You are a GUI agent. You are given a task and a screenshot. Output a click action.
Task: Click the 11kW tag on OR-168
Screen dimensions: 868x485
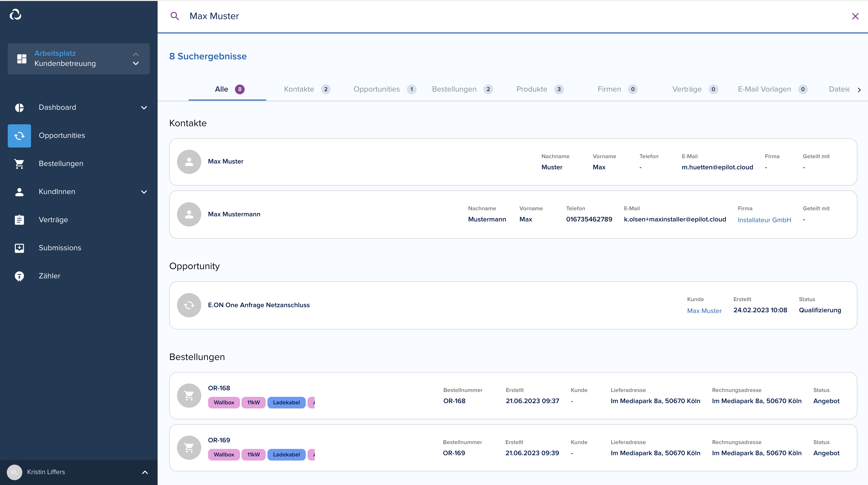[253, 403]
